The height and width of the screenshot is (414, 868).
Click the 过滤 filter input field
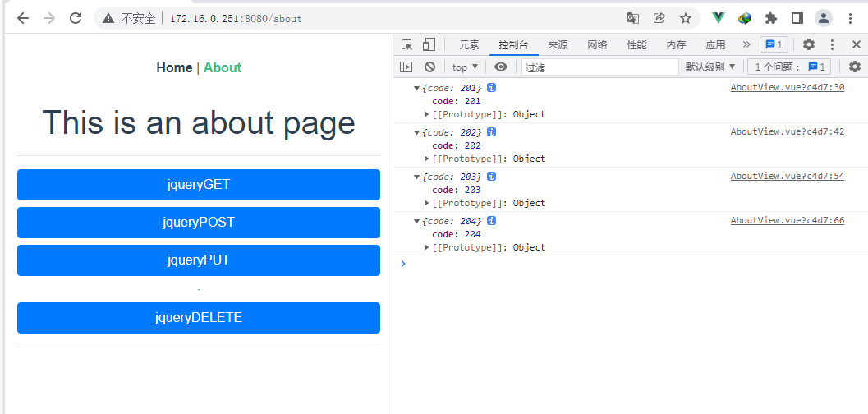pyautogui.click(x=600, y=67)
